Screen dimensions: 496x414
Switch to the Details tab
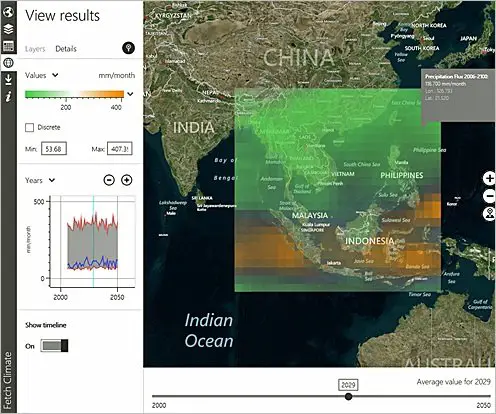[66, 49]
